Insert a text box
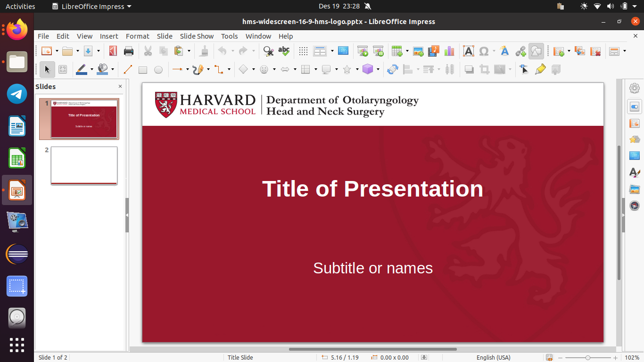 tap(468, 51)
